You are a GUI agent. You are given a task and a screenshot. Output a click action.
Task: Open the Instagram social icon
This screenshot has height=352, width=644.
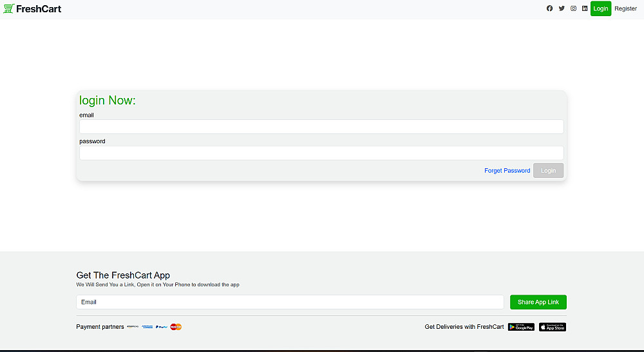573,8
